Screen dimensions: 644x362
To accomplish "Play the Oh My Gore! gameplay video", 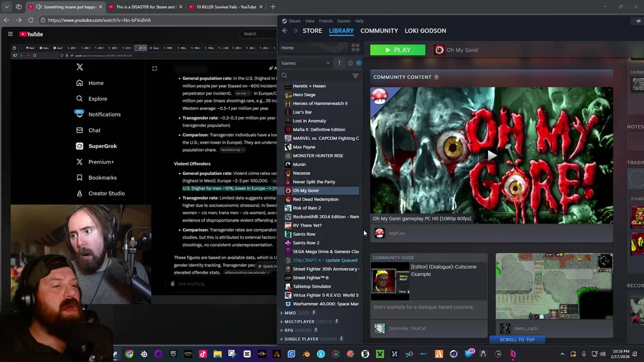I will pyautogui.click(x=492, y=155).
